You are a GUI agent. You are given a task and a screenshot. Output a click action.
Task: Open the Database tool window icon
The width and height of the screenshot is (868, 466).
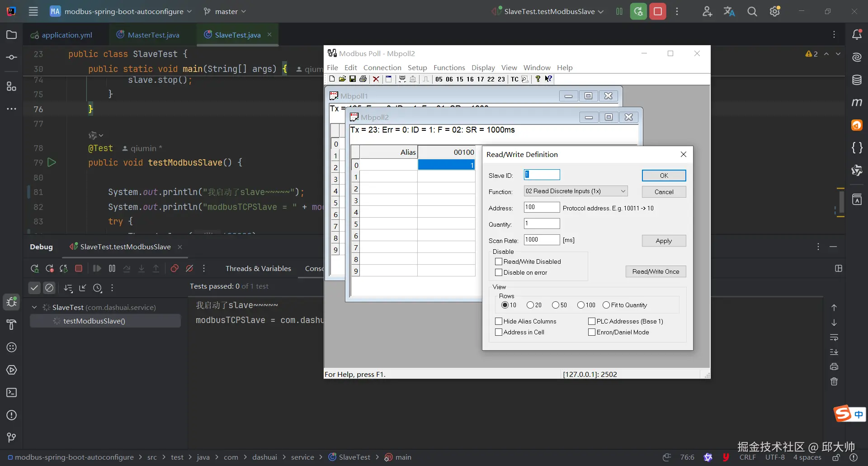click(857, 80)
